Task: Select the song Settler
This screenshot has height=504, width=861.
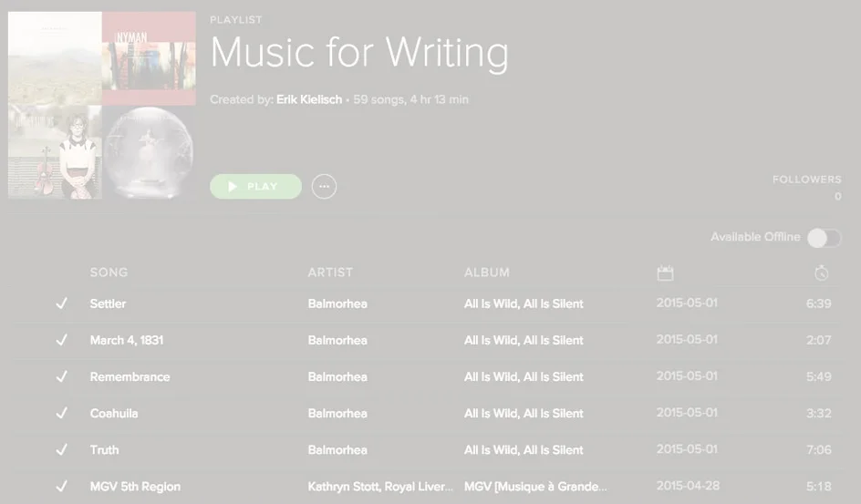Action: coord(108,303)
